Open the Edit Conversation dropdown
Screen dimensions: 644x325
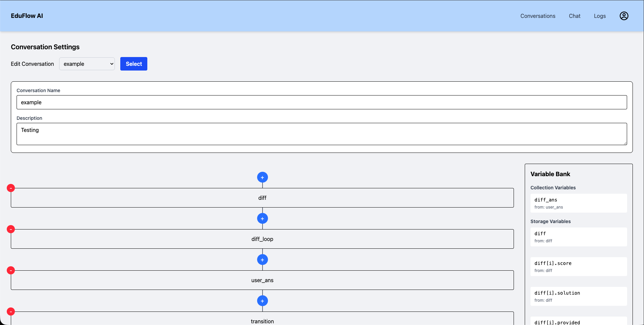(x=87, y=64)
